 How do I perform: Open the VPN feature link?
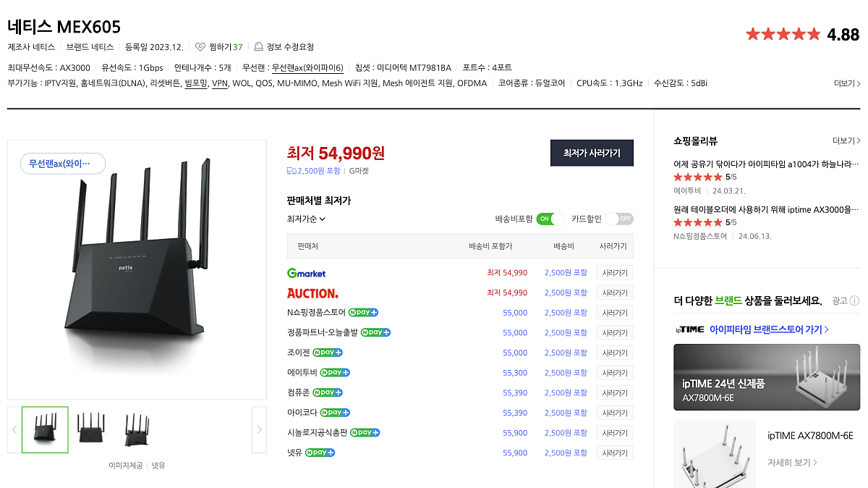point(219,83)
